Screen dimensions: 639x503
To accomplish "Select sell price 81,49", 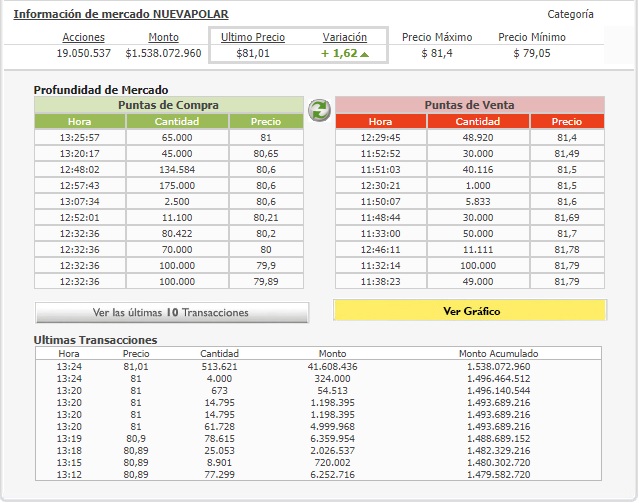I will tap(567, 154).
